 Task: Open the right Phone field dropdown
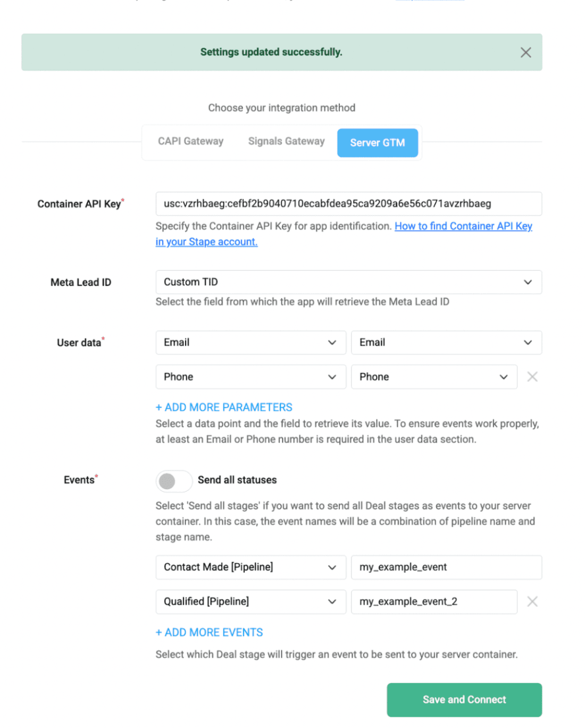[433, 377]
